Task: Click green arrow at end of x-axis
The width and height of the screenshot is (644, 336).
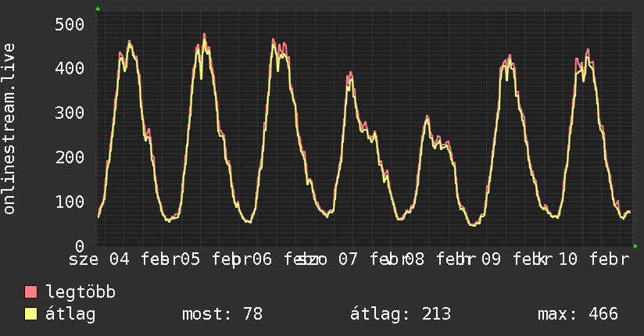Action: (x=635, y=246)
